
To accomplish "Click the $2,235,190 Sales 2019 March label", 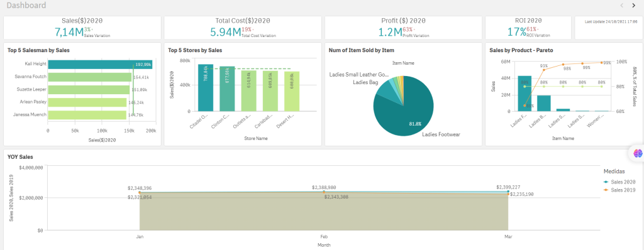I will click(x=522, y=194).
